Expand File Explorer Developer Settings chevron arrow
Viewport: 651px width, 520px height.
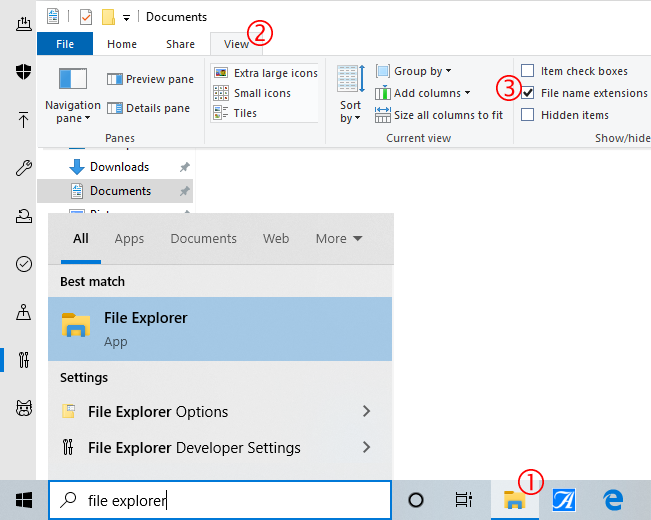click(366, 447)
